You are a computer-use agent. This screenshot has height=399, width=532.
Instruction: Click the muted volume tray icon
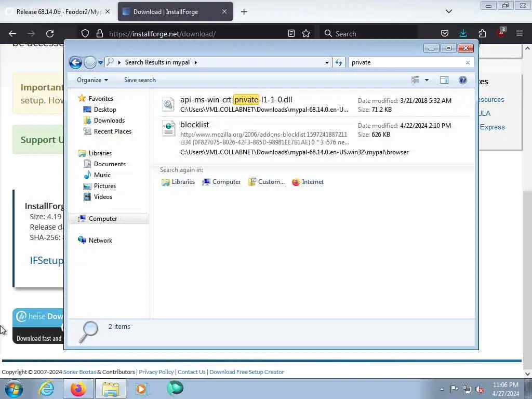click(x=480, y=390)
